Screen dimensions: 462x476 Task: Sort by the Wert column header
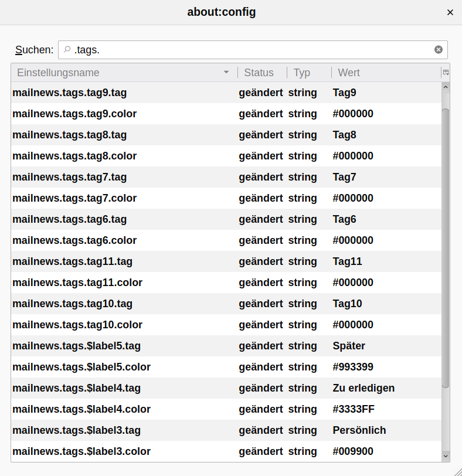(x=349, y=73)
